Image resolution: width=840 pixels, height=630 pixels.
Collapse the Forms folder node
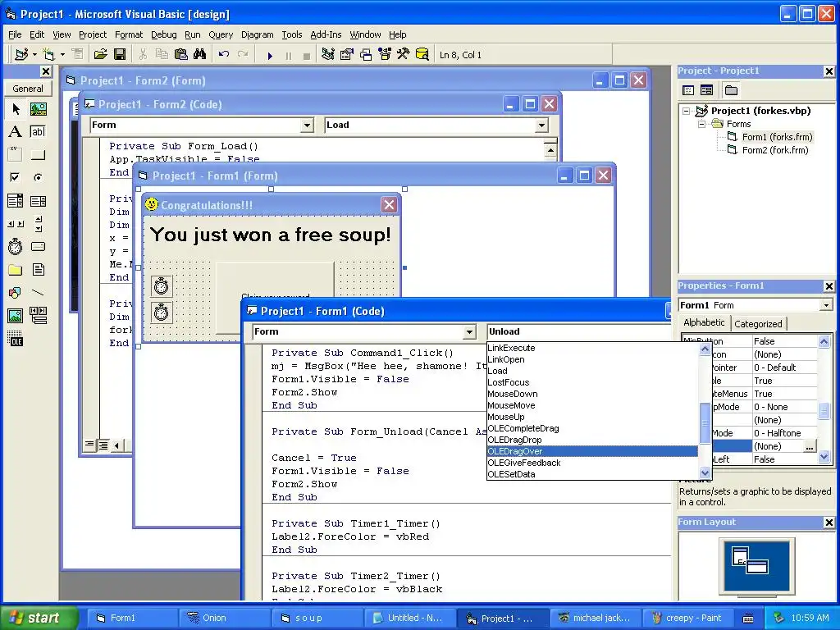[702, 124]
